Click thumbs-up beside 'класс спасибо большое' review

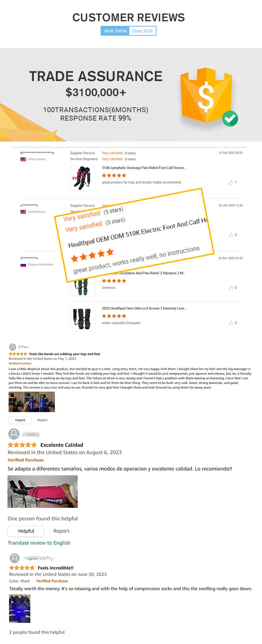(x=231, y=323)
